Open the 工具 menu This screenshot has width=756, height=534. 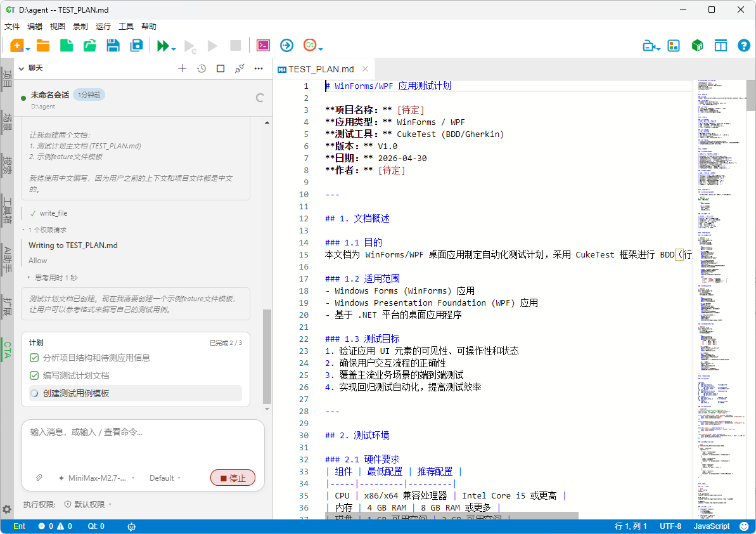click(126, 27)
